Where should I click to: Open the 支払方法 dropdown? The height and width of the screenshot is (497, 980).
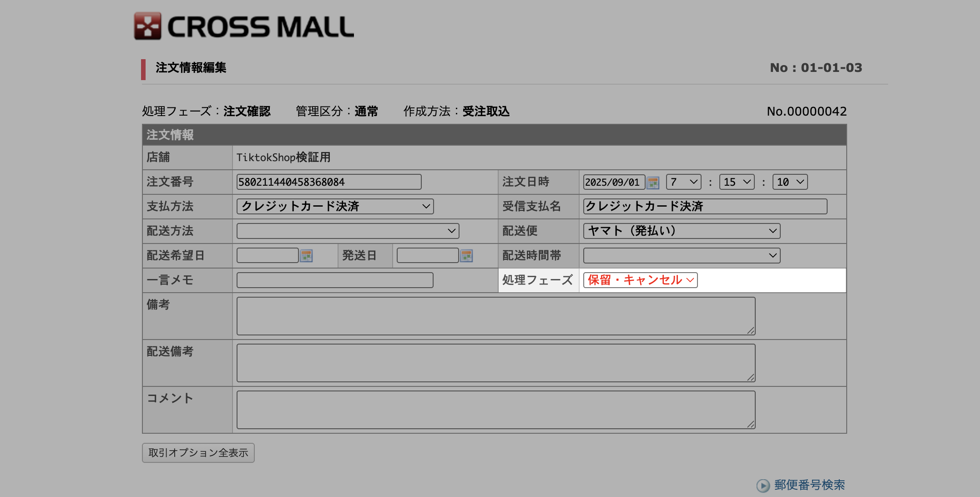tap(335, 206)
